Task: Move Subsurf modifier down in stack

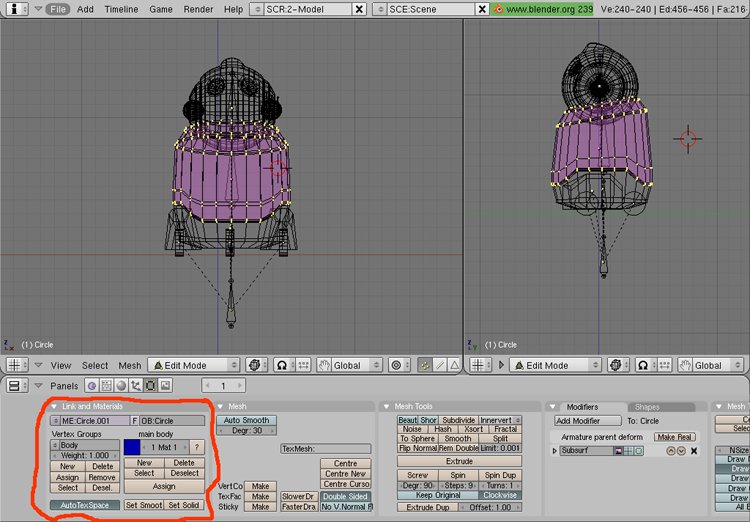Action: click(x=681, y=451)
